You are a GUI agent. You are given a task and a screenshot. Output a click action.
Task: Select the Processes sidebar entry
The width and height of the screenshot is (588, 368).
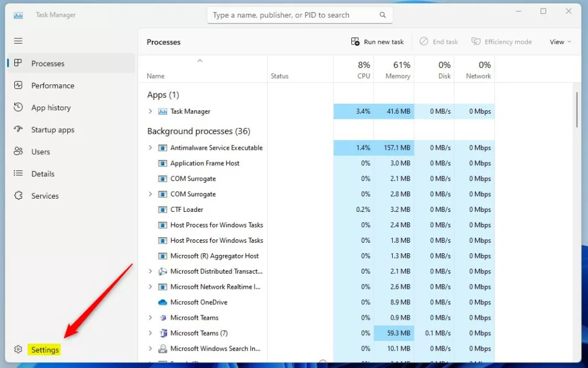point(48,63)
